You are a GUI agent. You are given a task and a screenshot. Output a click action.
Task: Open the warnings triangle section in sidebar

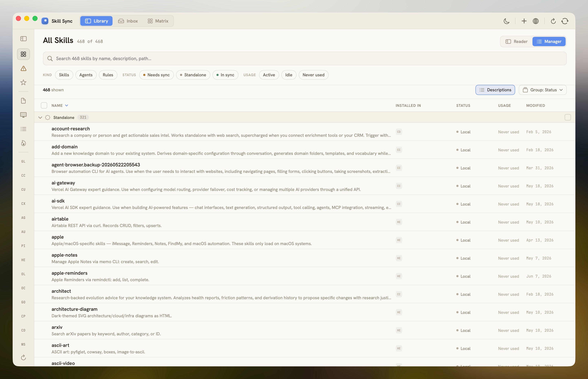[23, 68]
